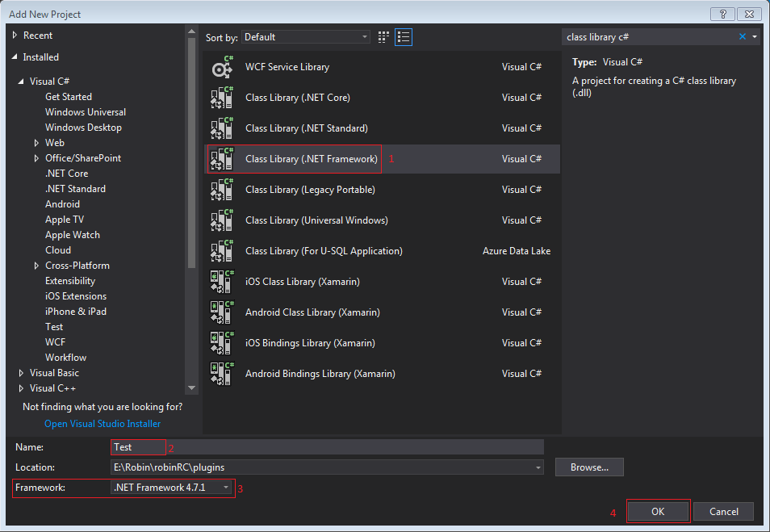
Task: Select Cloud category
Action: point(58,250)
